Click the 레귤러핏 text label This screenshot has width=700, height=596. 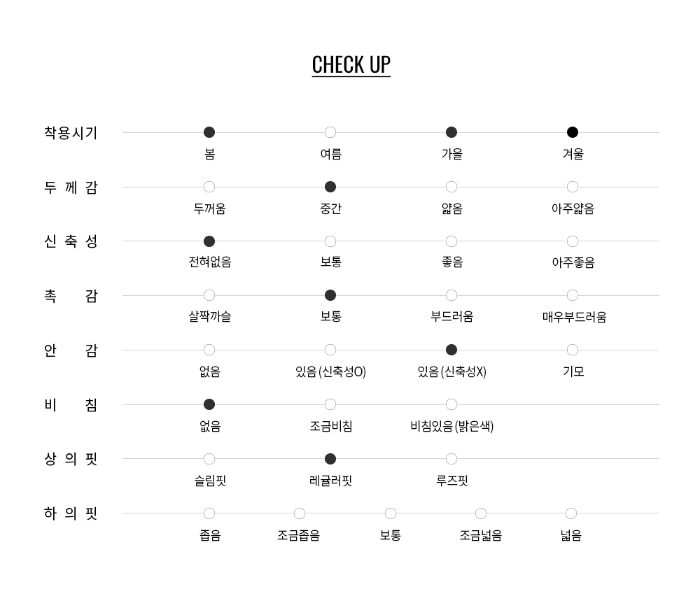click(x=330, y=481)
